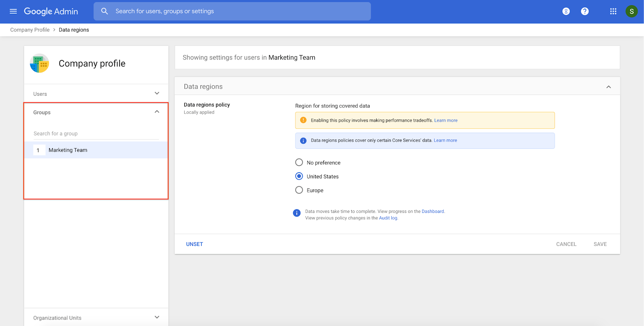Open the main hamburger menu

click(13, 11)
